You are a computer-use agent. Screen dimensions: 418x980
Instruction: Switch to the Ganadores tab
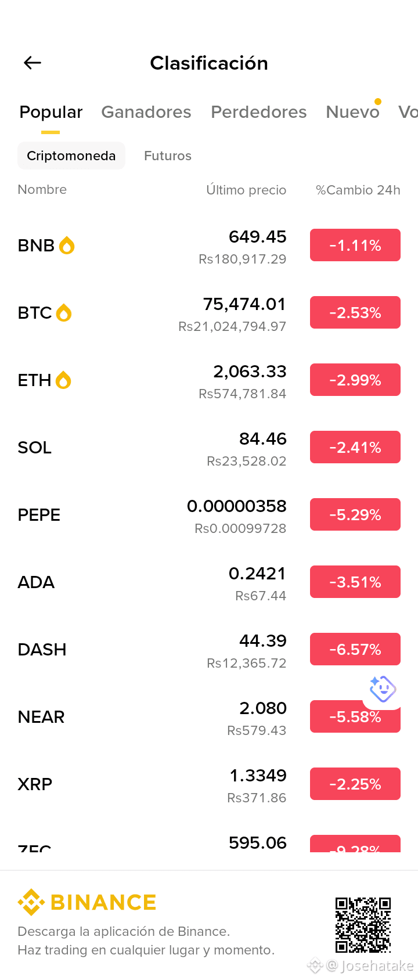(146, 112)
